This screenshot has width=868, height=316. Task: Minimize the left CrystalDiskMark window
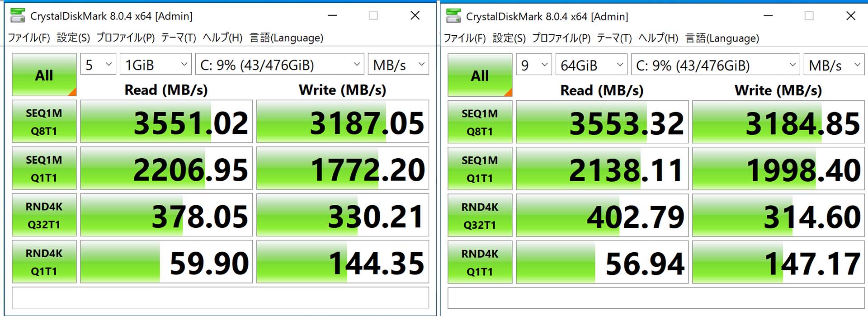[333, 15]
